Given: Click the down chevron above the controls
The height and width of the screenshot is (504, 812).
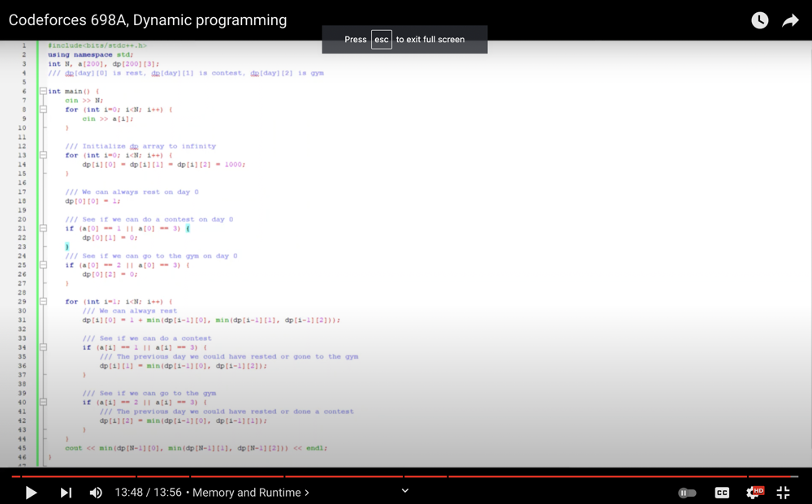Looking at the screenshot, I should click(405, 490).
